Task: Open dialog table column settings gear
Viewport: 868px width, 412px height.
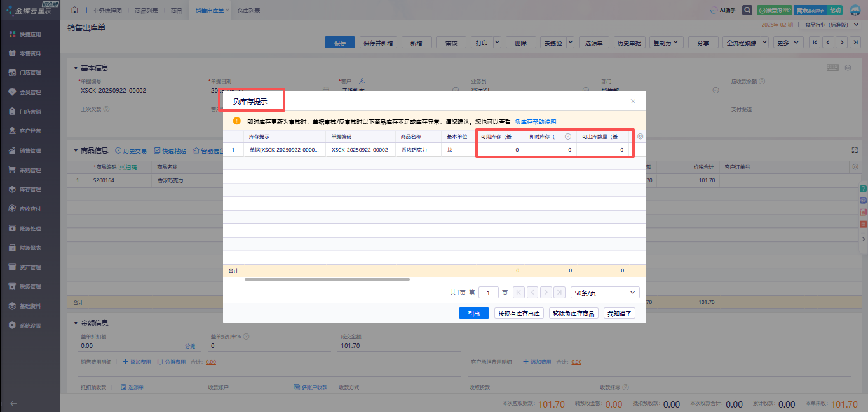Action: click(640, 136)
